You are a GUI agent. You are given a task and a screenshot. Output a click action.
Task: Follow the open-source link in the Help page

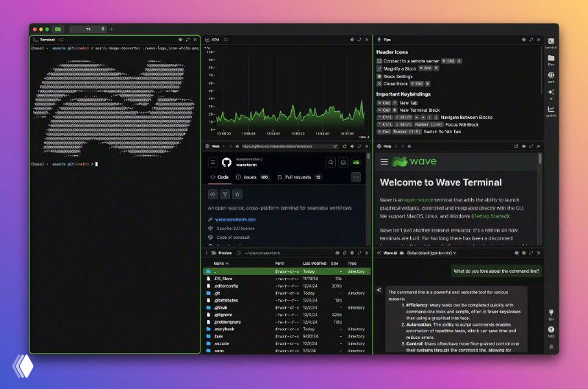(418, 200)
